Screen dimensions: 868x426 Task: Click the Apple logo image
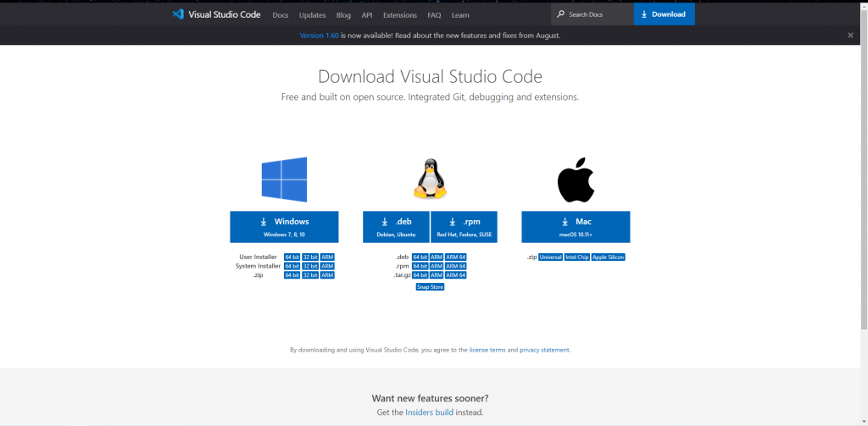point(576,180)
